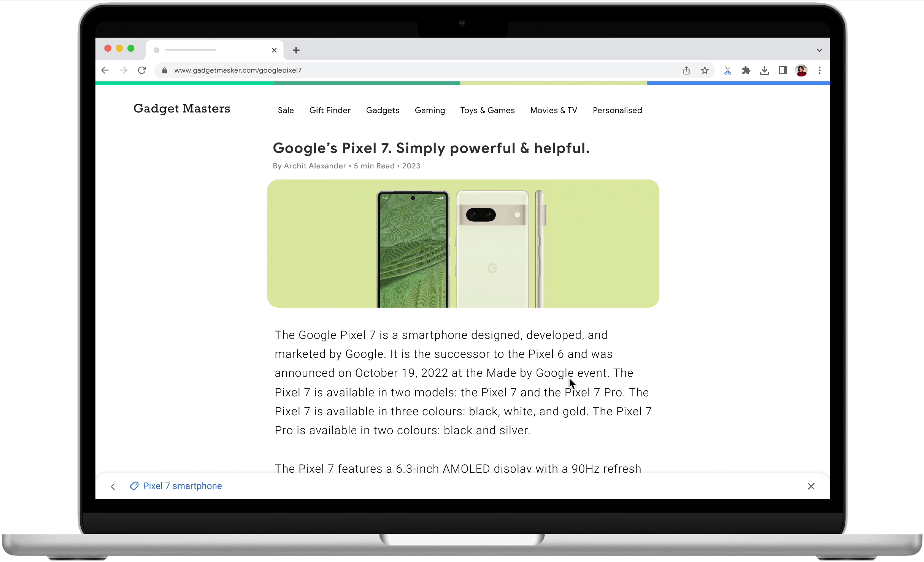924x562 pixels.
Task: Open the profile avatar menu
Action: pos(801,70)
